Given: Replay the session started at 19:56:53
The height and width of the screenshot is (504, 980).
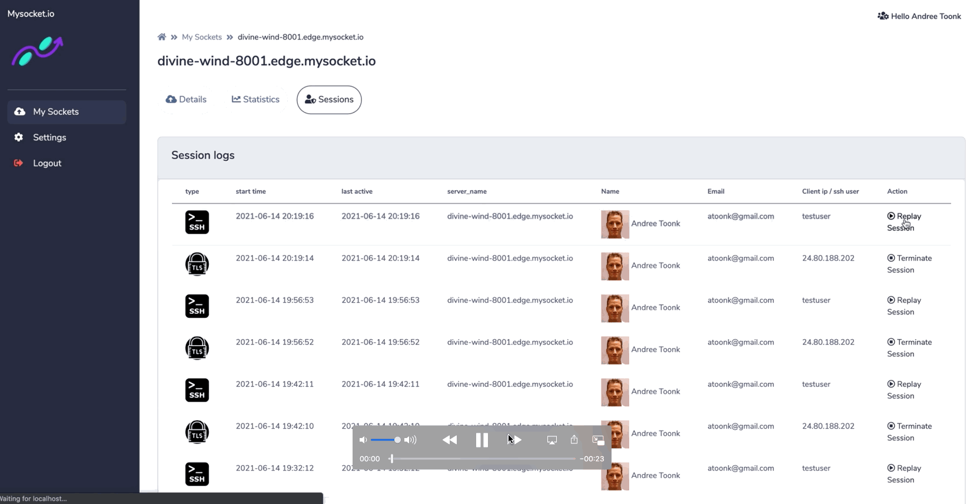Looking at the screenshot, I should point(904,306).
